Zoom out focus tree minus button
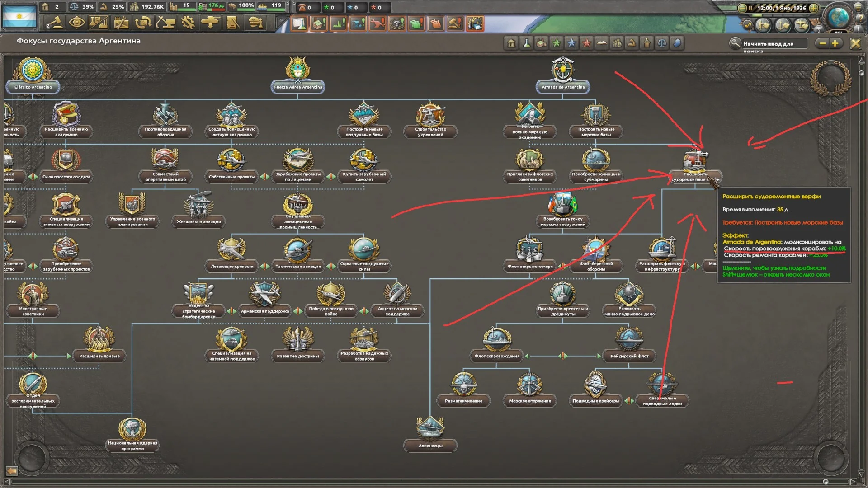The image size is (868, 488). click(x=822, y=43)
